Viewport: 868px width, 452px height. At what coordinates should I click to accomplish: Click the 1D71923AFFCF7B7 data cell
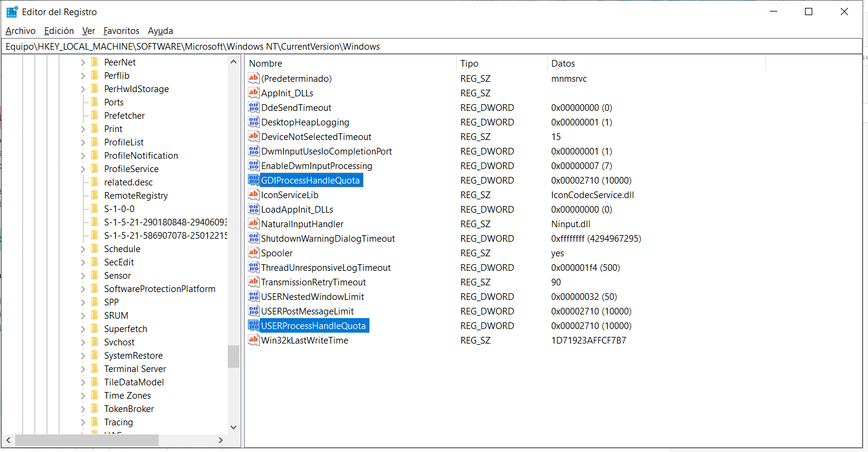[589, 340]
